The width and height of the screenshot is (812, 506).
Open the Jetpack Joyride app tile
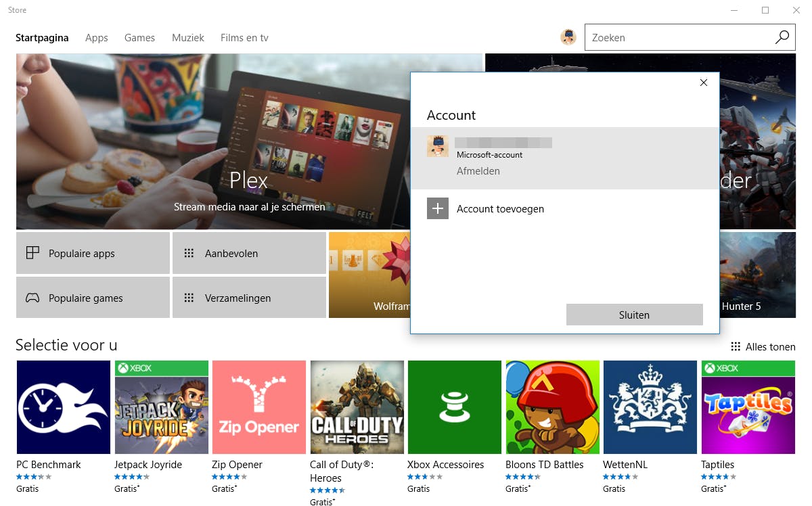[x=161, y=407]
